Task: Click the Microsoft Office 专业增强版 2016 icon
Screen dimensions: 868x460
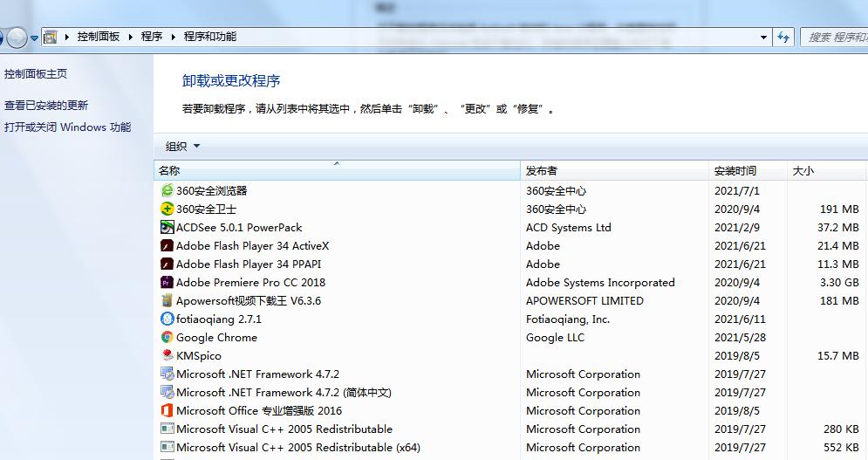Action: [x=167, y=410]
